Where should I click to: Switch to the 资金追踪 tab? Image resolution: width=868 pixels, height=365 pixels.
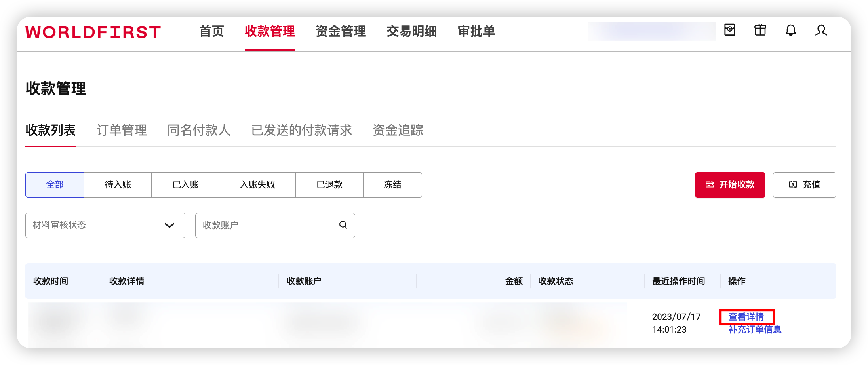(398, 131)
